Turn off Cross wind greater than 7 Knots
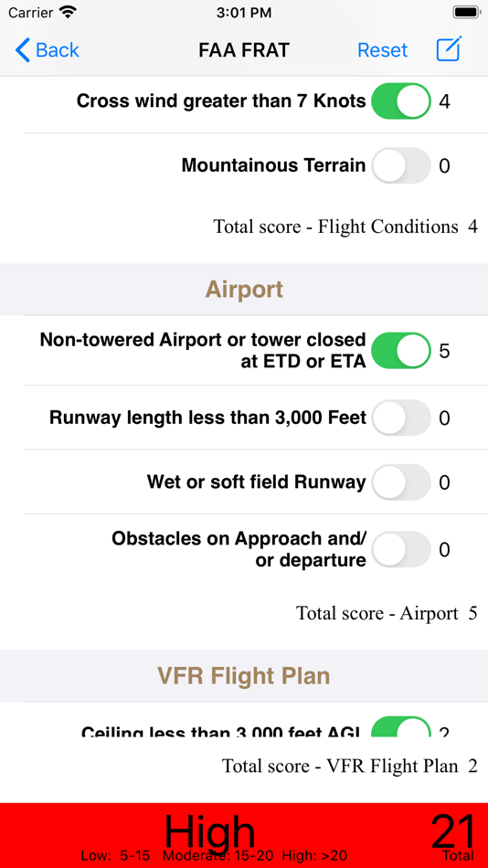Image resolution: width=488 pixels, height=868 pixels. 401,101
